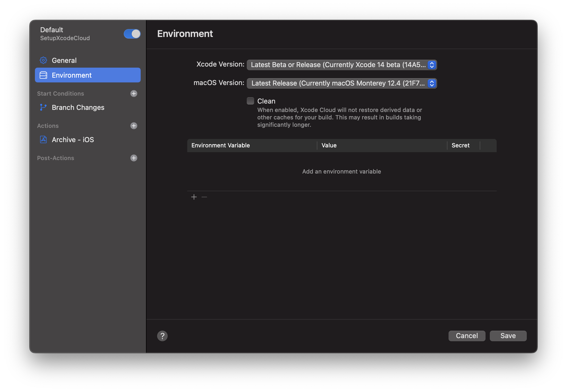Click the Actions section label

coord(48,126)
